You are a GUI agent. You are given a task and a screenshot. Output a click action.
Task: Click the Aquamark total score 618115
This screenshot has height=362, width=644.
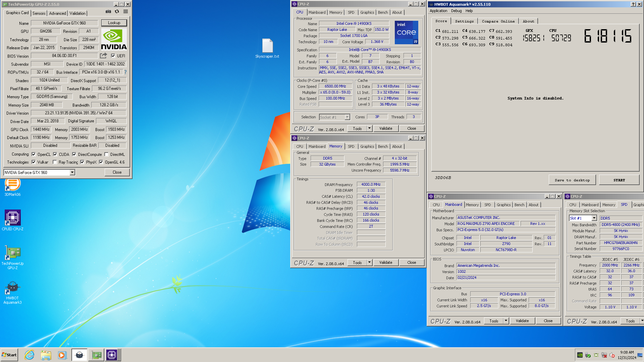pos(608,36)
